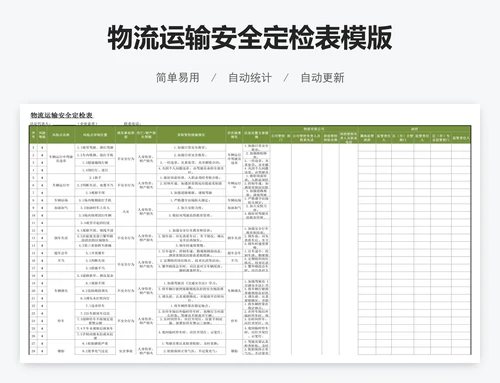The height and width of the screenshot is (383, 500).
Task: Click the 自动更新 tagline text
Action: tap(322, 78)
